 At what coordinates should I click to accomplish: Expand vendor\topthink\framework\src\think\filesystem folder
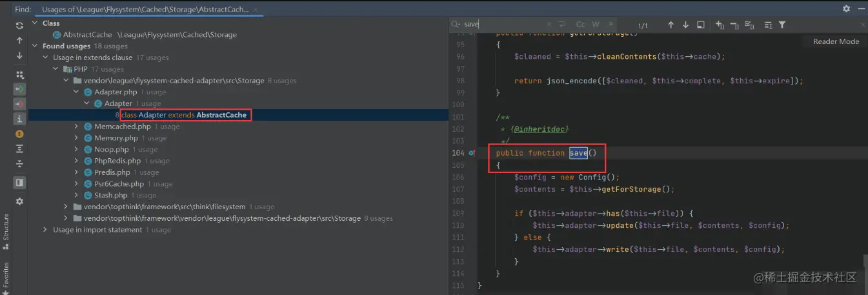tap(66, 207)
